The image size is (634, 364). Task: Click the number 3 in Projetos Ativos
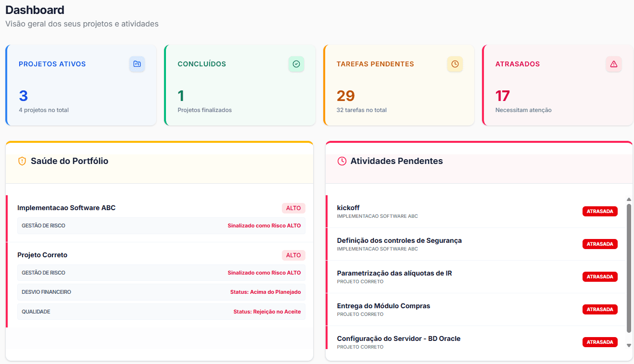click(x=24, y=96)
